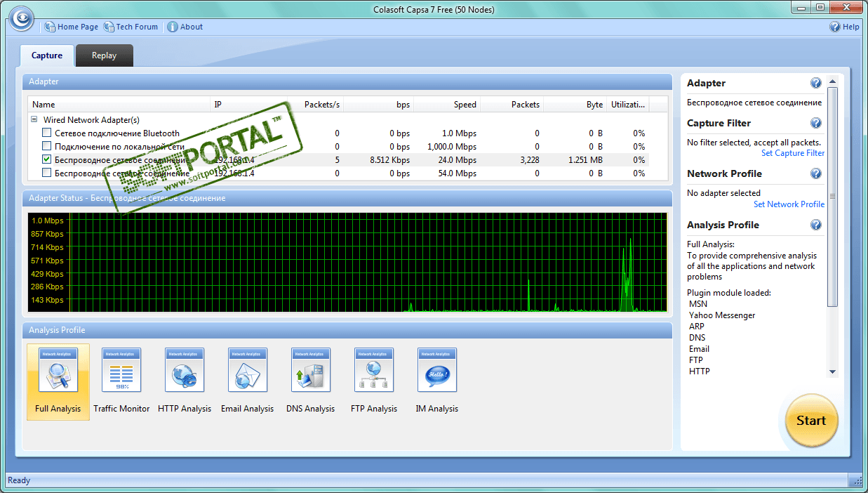The image size is (868, 493).
Task: Sort by the Byte column header
Action: [575, 105]
